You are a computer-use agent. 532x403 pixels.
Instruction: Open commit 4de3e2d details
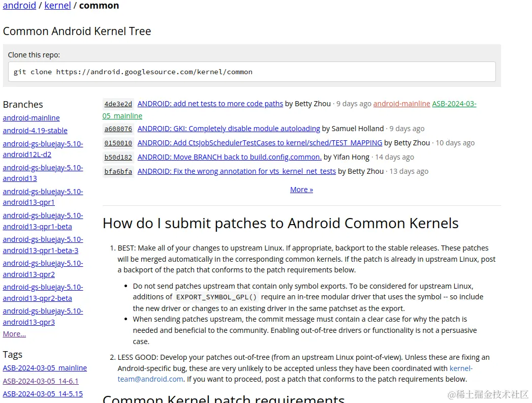[118, 104]
